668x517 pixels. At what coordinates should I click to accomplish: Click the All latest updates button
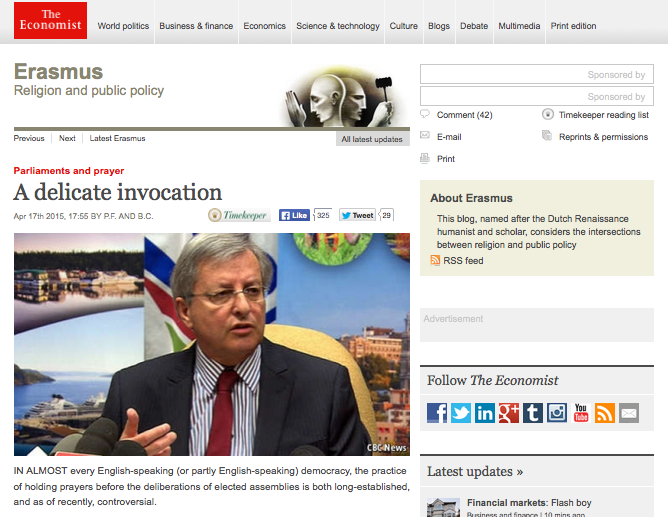click(x=372, y=139)
